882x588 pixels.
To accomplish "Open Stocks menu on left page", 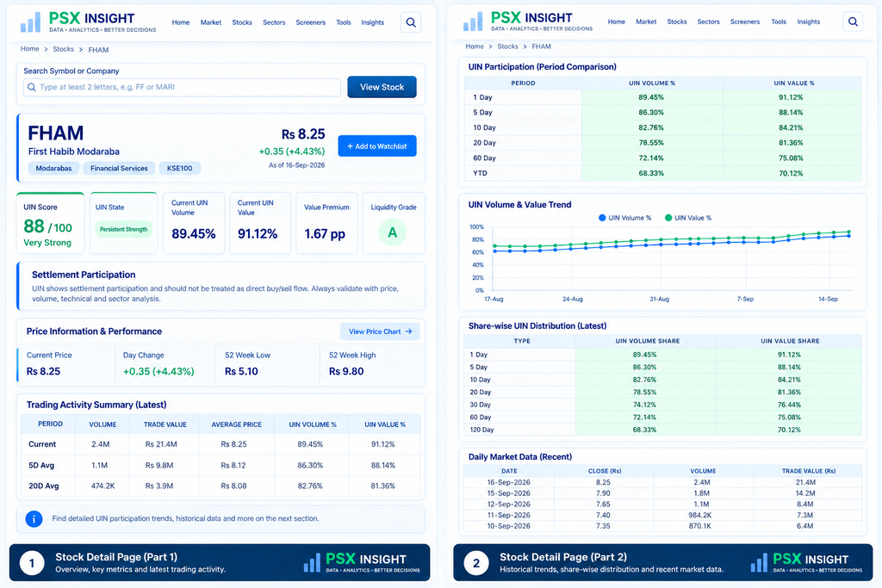I will coord(242,22).
